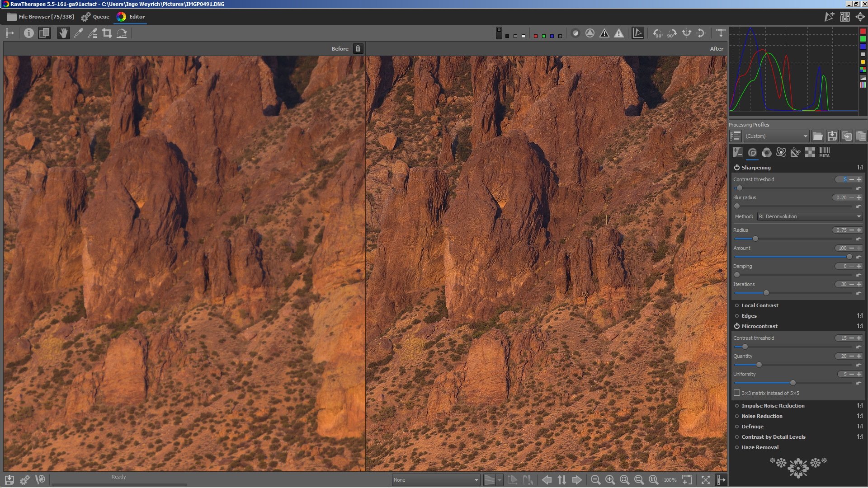Open the Processing Profiles (Custom) dropdown

click(x=776, y=136)
